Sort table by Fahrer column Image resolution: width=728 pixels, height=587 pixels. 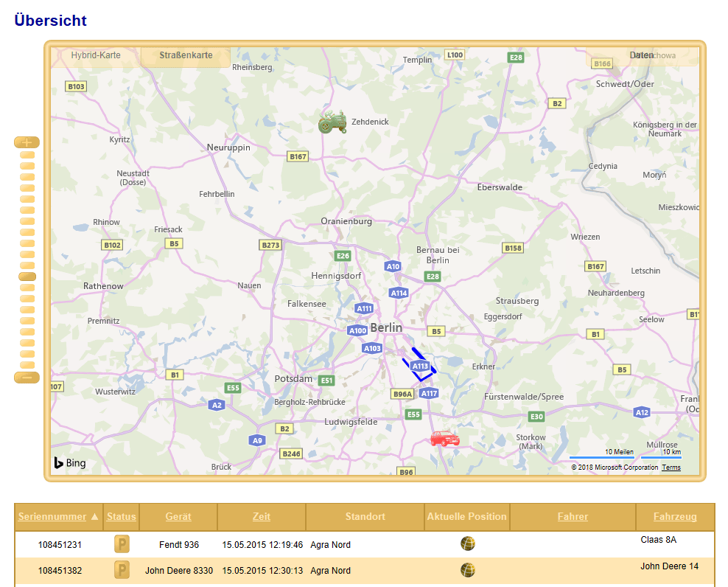[x=573, y=516]
